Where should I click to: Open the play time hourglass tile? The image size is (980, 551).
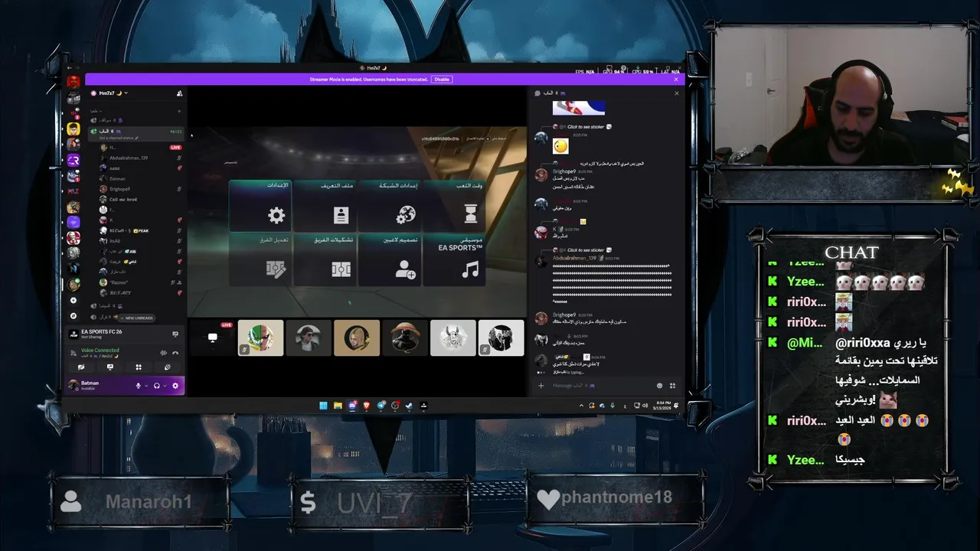coord(454,206)
